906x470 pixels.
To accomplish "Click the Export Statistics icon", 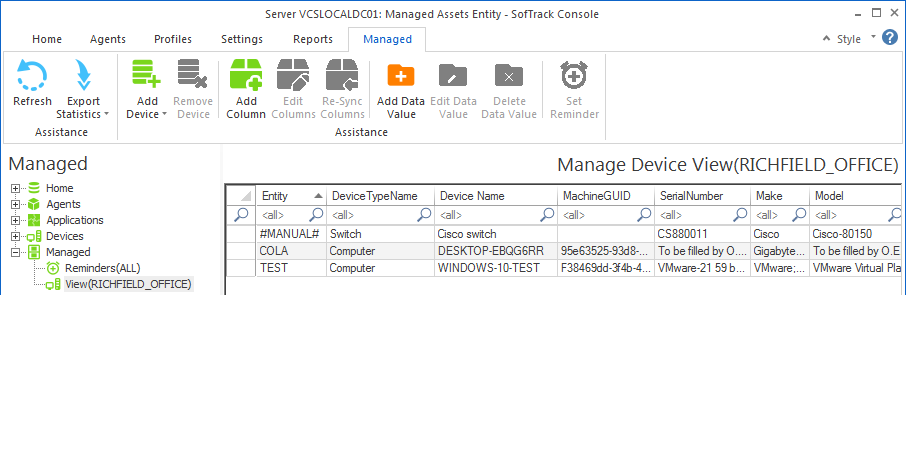I will [x=84, y=77].
